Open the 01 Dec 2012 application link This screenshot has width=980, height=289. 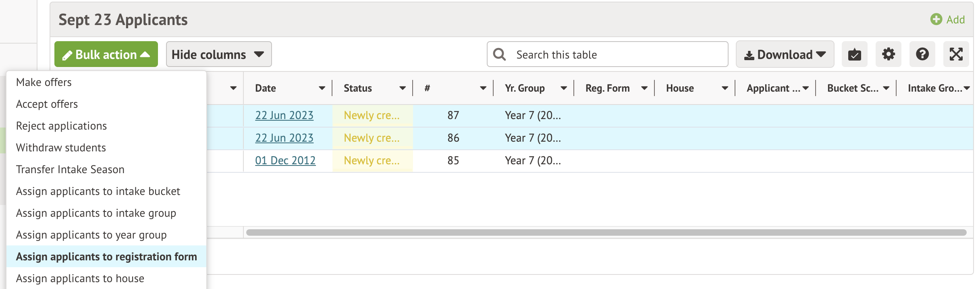[285, 161]
